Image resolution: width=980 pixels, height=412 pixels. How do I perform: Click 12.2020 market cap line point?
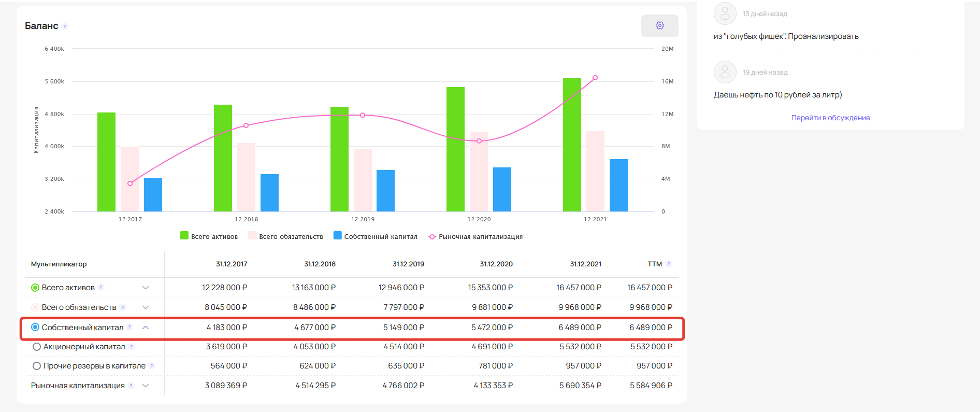pos(479,141)
